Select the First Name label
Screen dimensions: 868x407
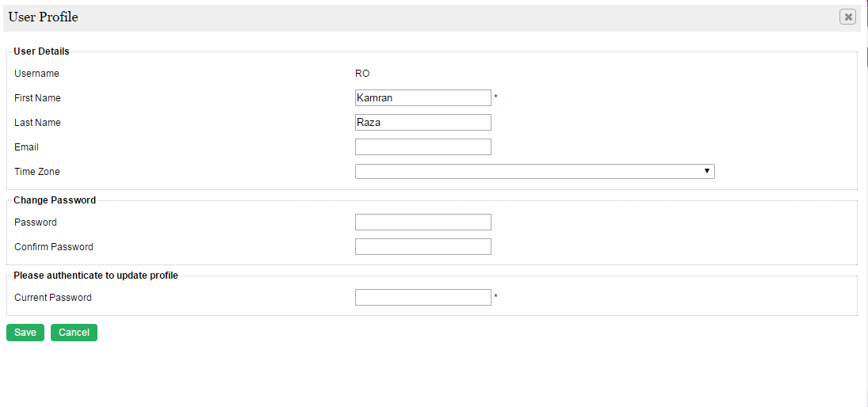[x=37, y=98]
